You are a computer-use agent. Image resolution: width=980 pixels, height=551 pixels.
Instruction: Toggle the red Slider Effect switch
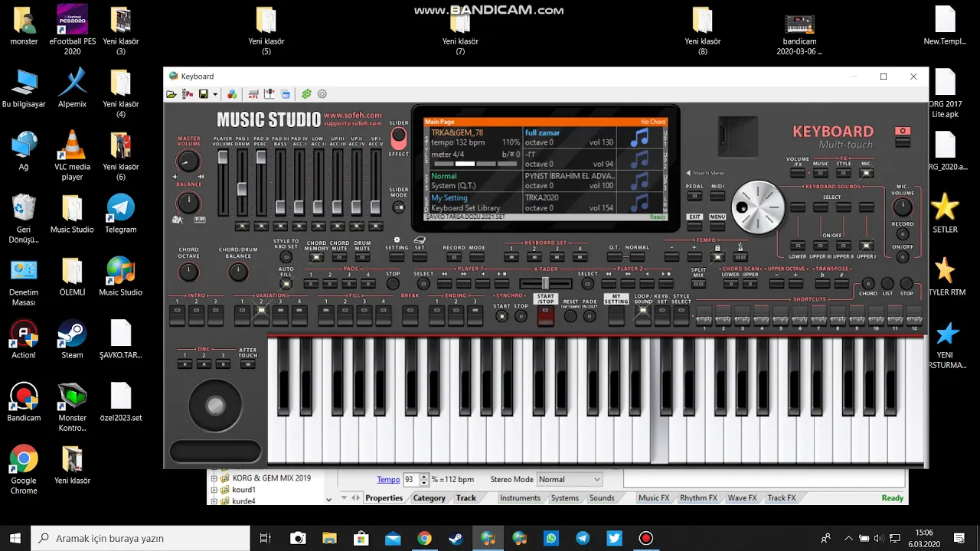tap(399, 139)
